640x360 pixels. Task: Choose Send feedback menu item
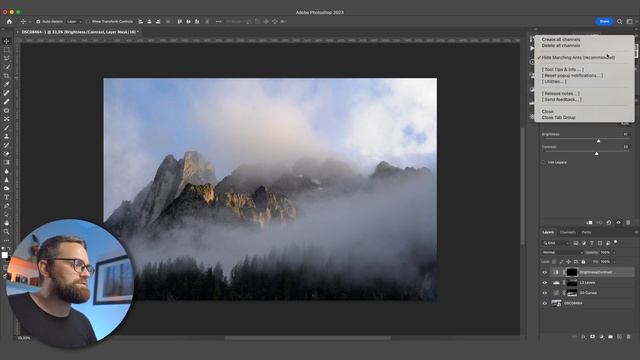[562, 100]
